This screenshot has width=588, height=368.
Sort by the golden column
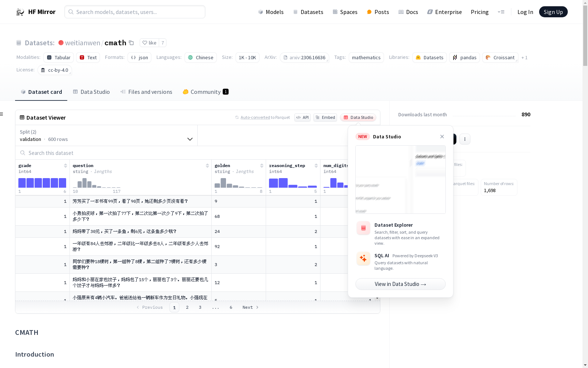tap(262, 166)
